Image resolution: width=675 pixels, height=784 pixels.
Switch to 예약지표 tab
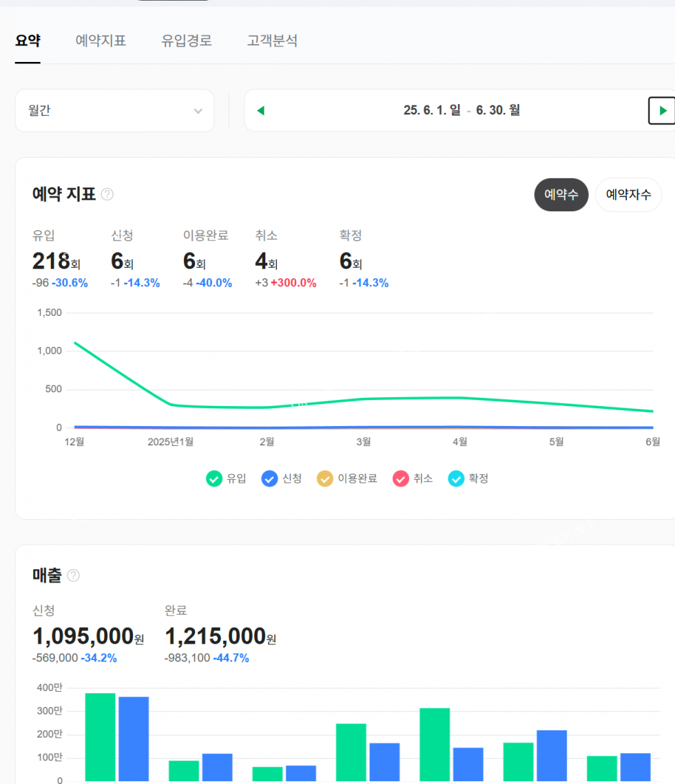pyautogui.click(x=101, y=41)
